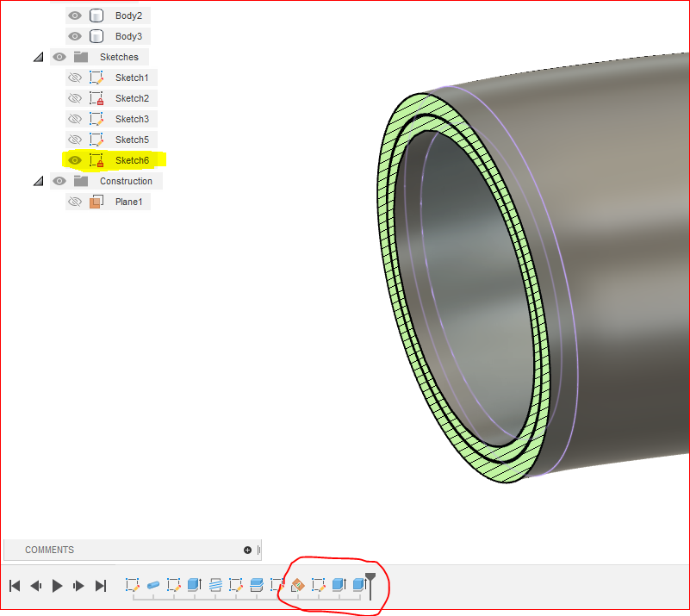Jump to the beginning of the timeline
The image size is (690, 616).
pyautogui.click(x=15, y=585)
